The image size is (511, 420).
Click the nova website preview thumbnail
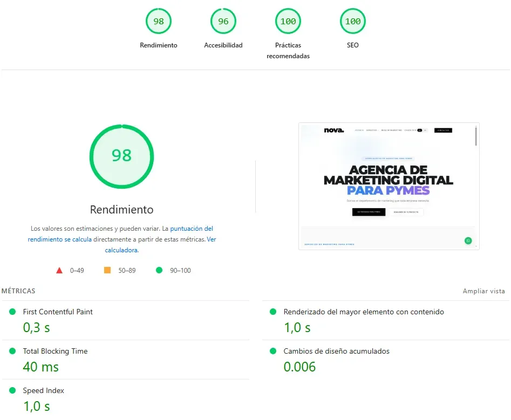coord(388,185)
